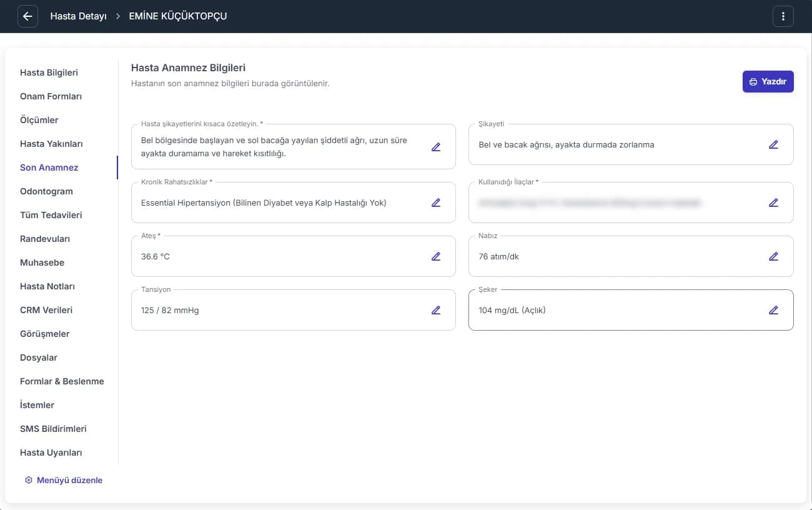
Task: Go to SMS Bildirimleri
Action: point(53,429)
